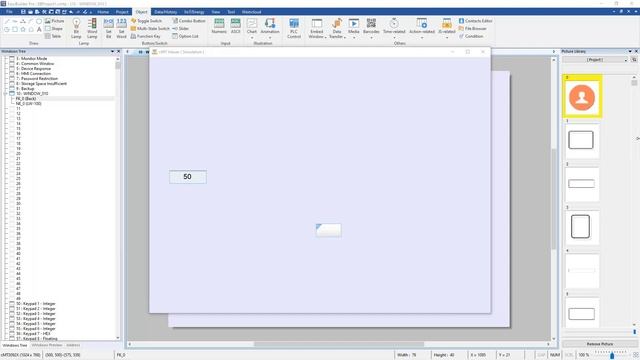Image resolution: width=640 pixels, height=360 pixels.
Task: Open the Animation dropdown
Action: point(270,28)
